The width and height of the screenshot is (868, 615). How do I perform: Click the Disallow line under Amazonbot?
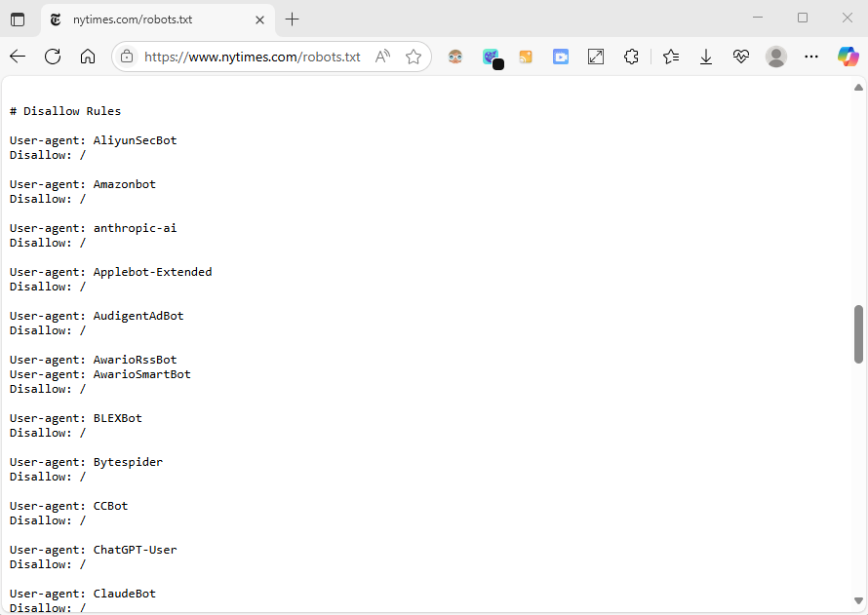48,199
